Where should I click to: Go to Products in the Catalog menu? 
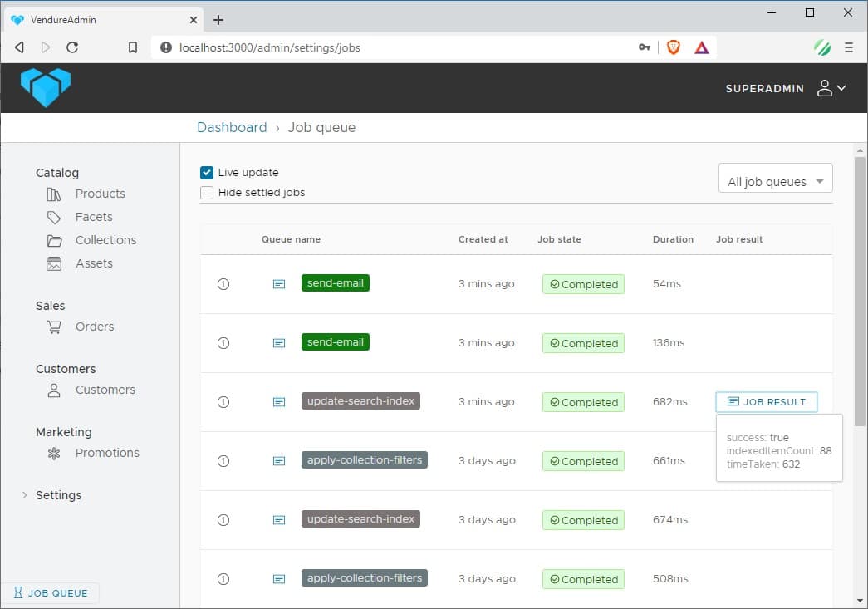[100, 194]
